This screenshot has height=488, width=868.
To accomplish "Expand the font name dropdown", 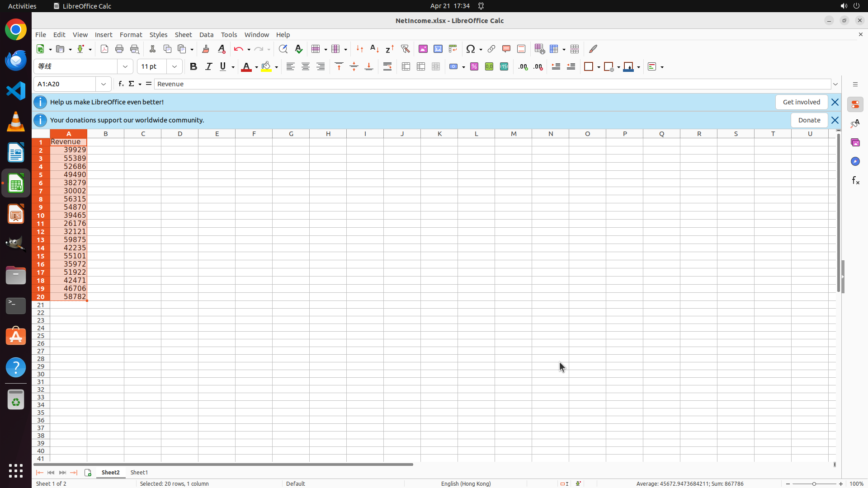I will 125,67.
